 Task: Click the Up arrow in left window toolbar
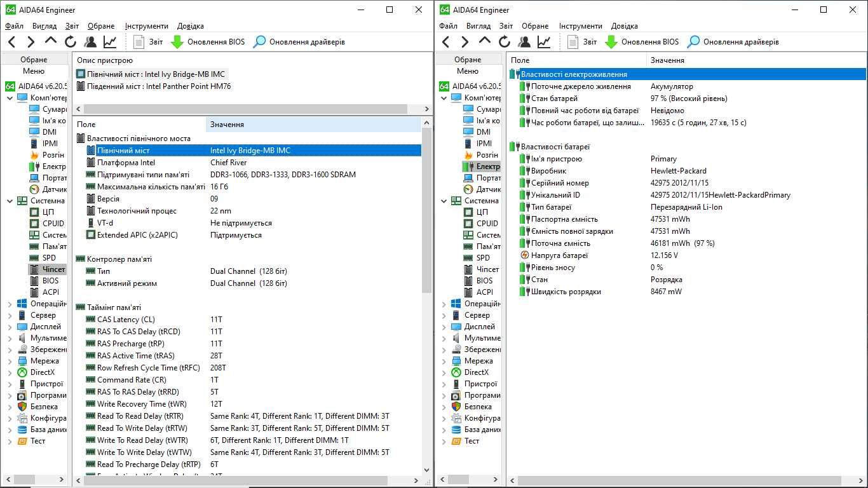51,41
